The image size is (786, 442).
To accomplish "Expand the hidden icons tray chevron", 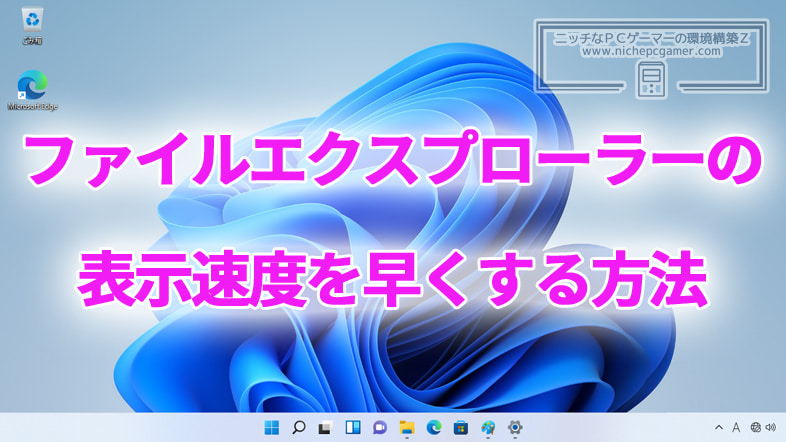I will coord(719,427).
